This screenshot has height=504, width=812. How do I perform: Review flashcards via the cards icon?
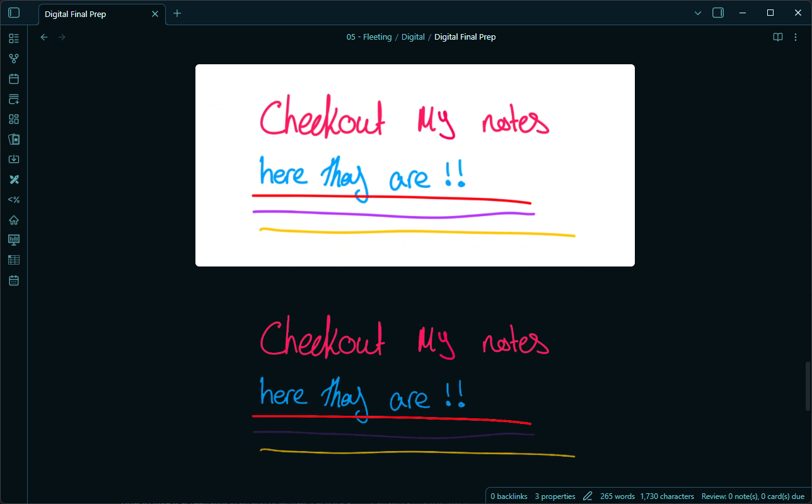[14, 139]
